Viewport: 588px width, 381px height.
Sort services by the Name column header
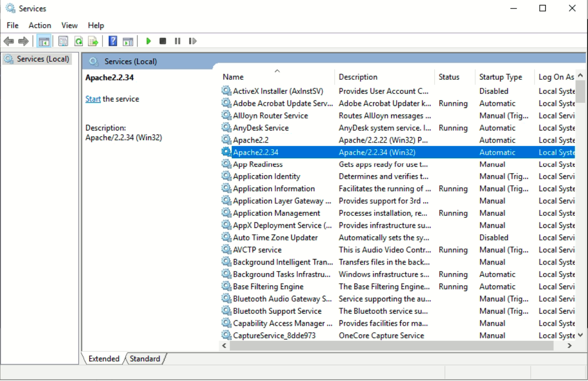tap(233, 77)
